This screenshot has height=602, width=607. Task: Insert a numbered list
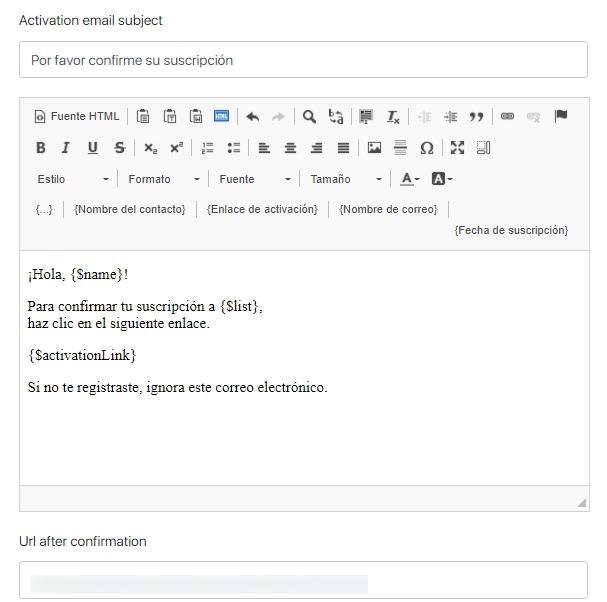pos(208,148)
